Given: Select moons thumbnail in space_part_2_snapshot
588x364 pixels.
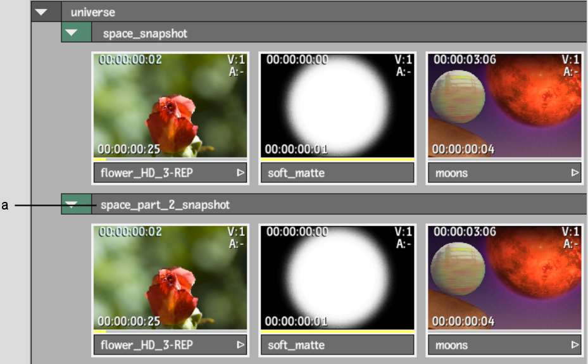Looking at the screenshot, I should pos(504,277).
